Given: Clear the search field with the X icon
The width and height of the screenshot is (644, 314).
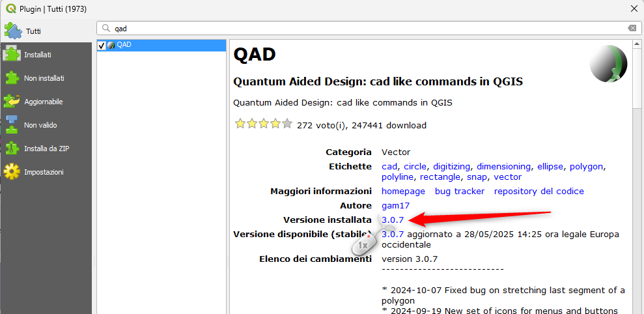Looking at the screenshot, I should point(632,29).
